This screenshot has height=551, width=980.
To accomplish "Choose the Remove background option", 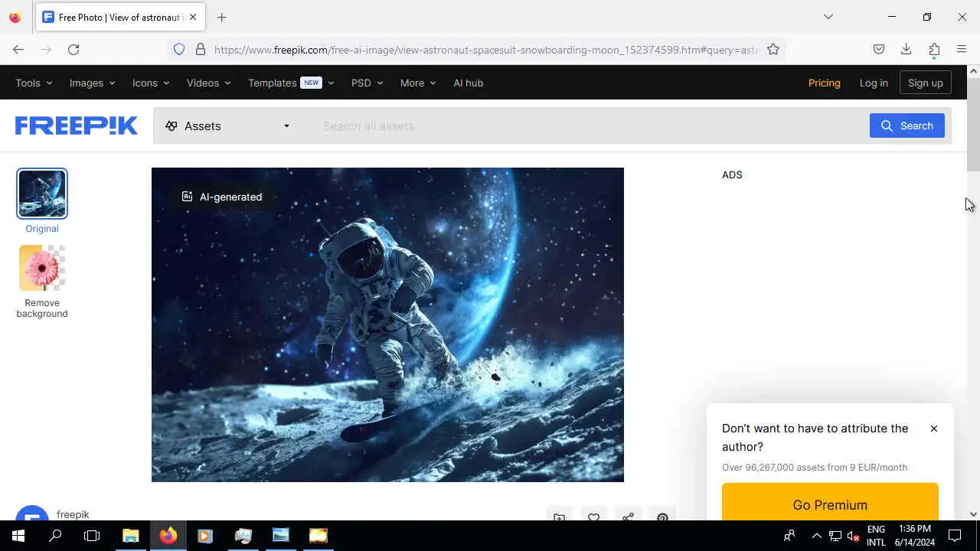I will (42, 281).
